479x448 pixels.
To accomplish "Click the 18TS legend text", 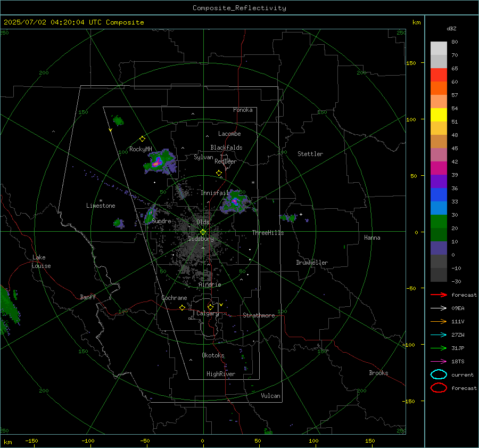I will [458, 362].
